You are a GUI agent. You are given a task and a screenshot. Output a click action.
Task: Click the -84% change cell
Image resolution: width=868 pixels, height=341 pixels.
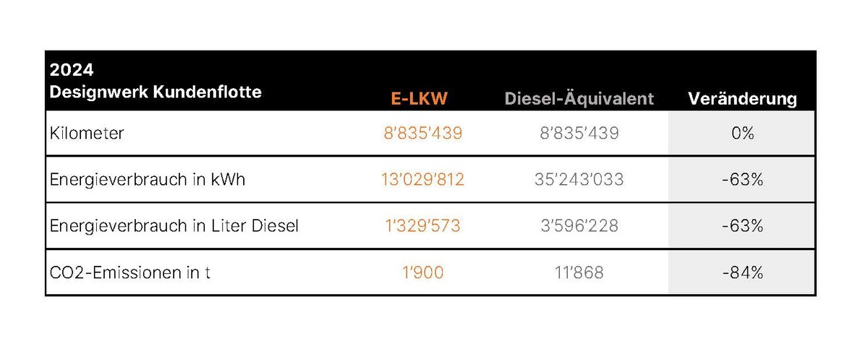(743, 272)
